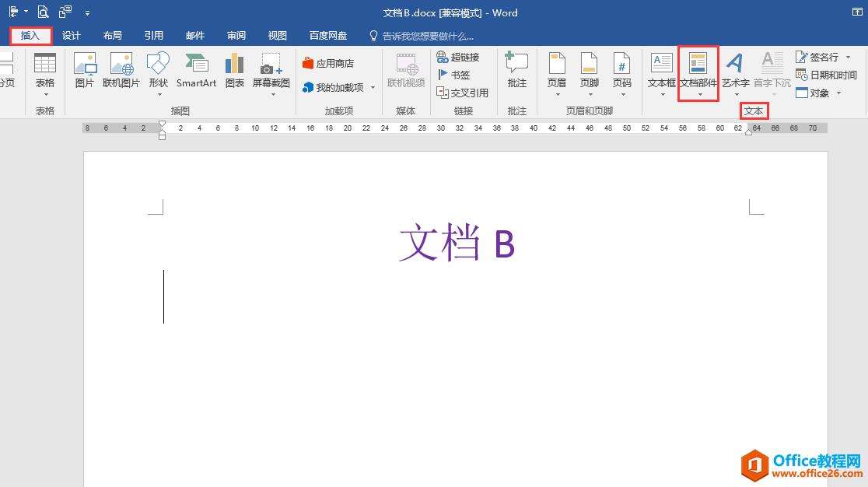Insert a 签名行 signature line
This screenshot has width=868, height=487.
click(817, 57)
